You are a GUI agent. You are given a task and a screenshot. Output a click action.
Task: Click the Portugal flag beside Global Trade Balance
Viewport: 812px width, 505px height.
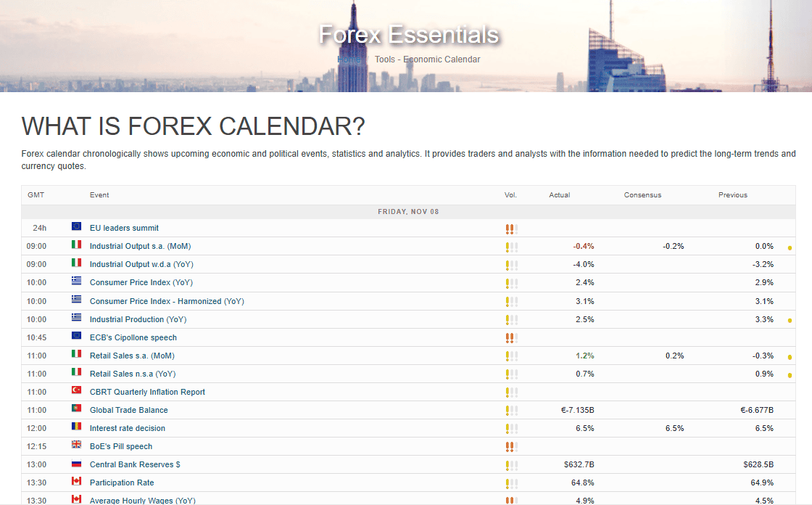pos(76,409)
